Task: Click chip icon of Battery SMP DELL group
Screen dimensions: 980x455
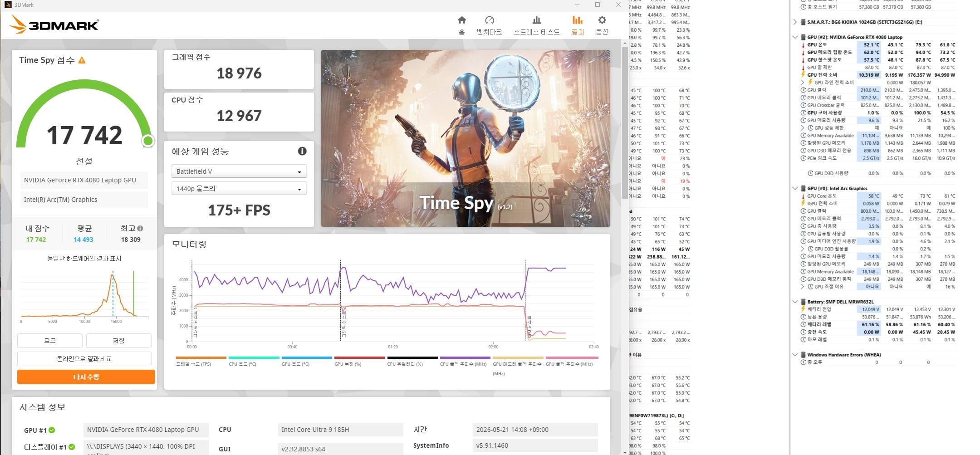Action: pyautogui.click(x=803, y=302)
